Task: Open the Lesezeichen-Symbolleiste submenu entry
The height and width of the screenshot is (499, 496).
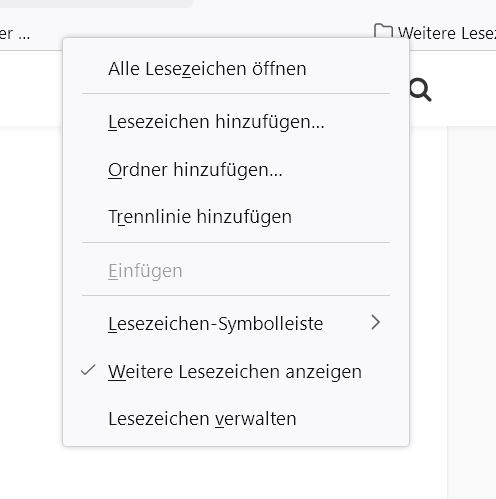Action: pos(236,324)
